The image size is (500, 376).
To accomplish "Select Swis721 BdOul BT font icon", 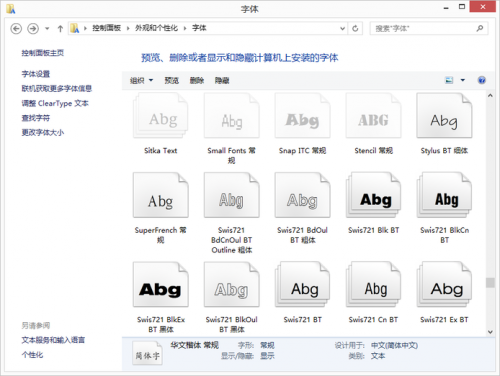I will [302, 195].
